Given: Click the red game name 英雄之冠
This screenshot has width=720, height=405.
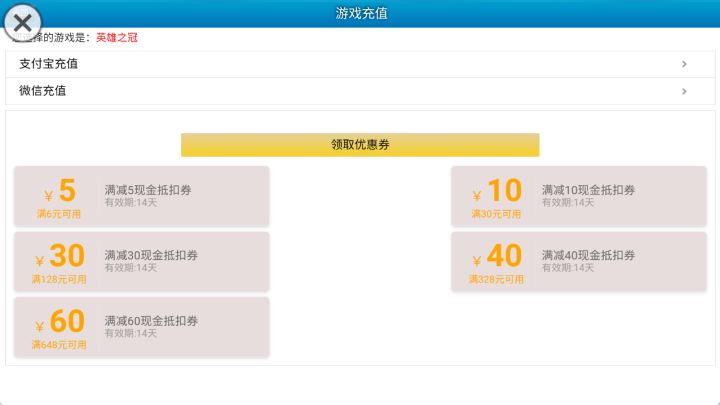Looking at the screenshot, I should tap(117, 38).
